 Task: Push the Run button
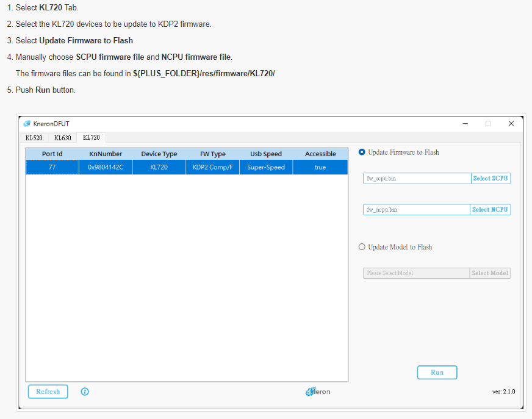pyautogui.click(x=437, y=372)
